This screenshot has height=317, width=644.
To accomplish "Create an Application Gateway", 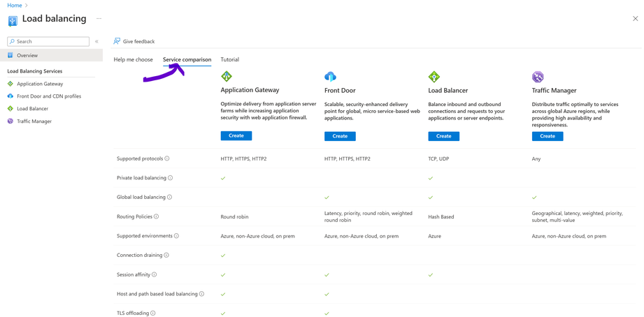I will pos(236,135).
